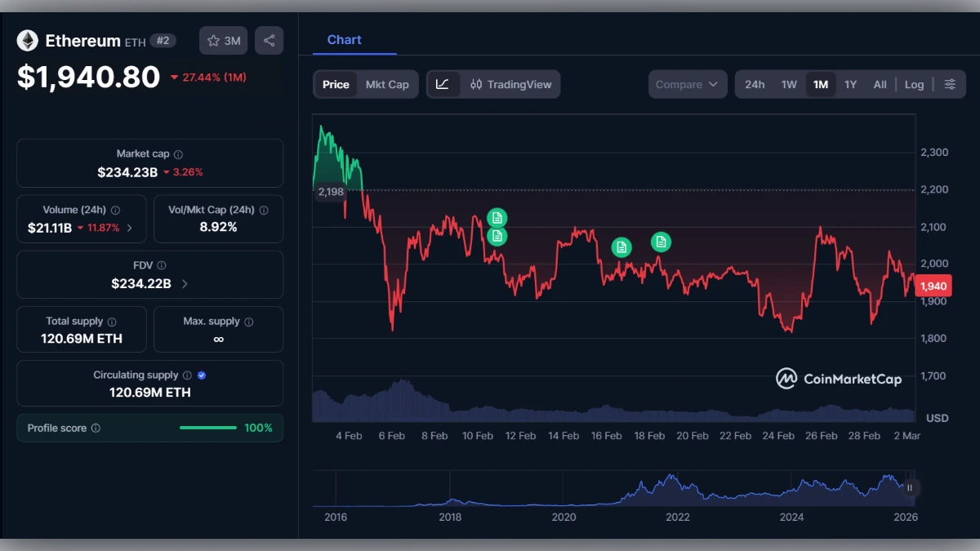980x551 pixels.
Task: Switch the chart to Mkt Cap view
Action: click(x=388, y=84)
